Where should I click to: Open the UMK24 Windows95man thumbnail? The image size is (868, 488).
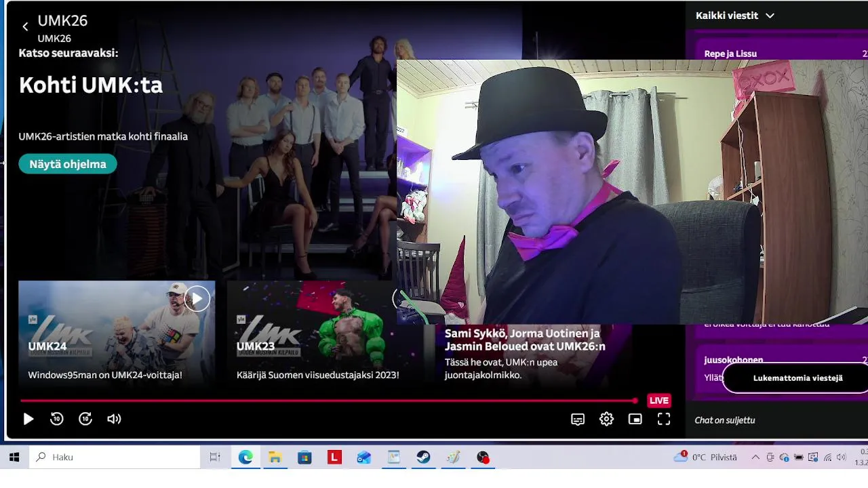(x=117, y=333)
